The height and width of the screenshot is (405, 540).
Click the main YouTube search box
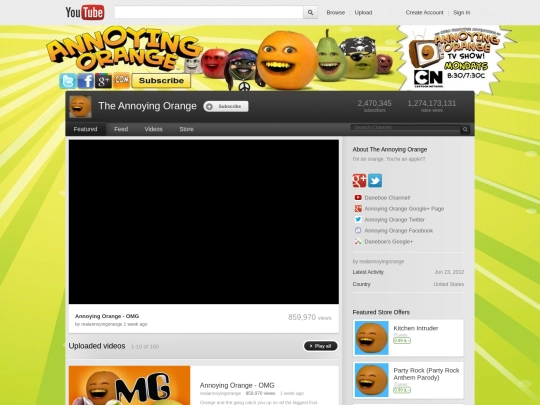[x=209, y=12]
